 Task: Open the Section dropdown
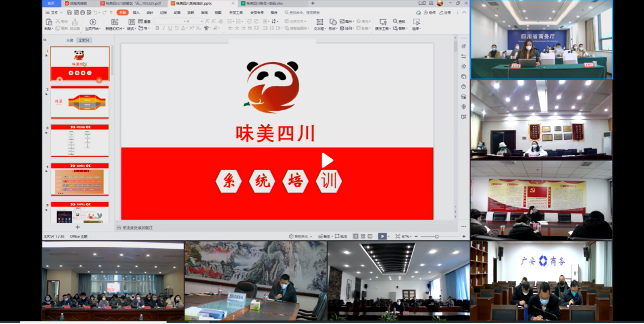point(144,28)
